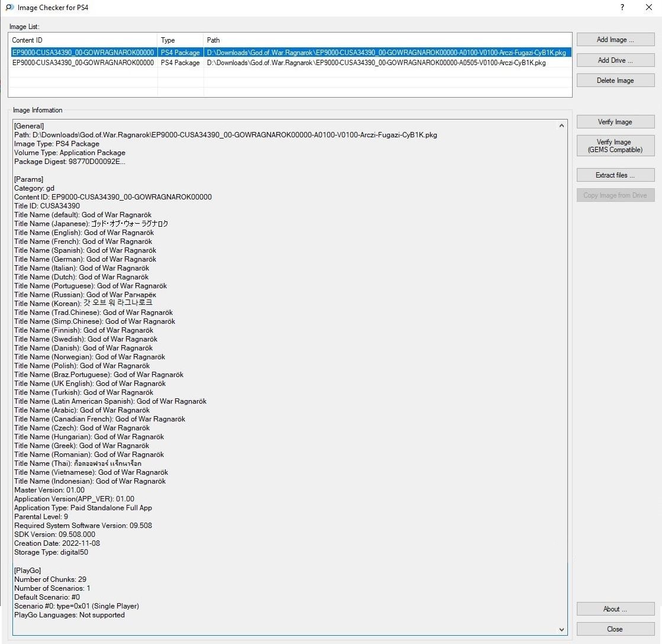Sort the list by the Content ID column header
Image resolution: width=662 pixels, height=644 pixels.
pos(83,40)
